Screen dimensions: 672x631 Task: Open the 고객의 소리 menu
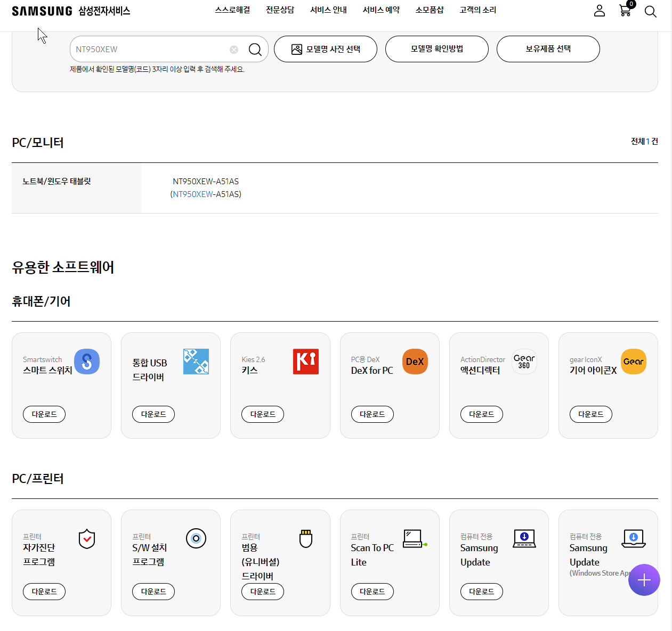(478, 10)
